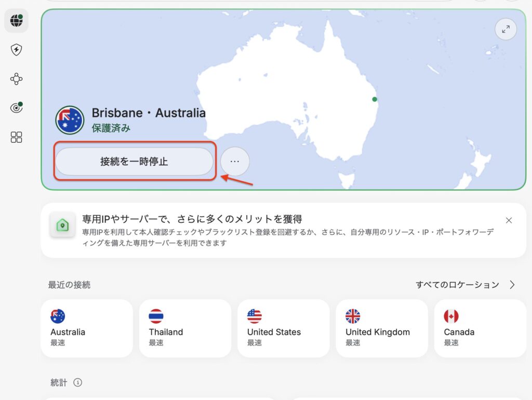Click the United Kingdom flag icon

point(353,316)
